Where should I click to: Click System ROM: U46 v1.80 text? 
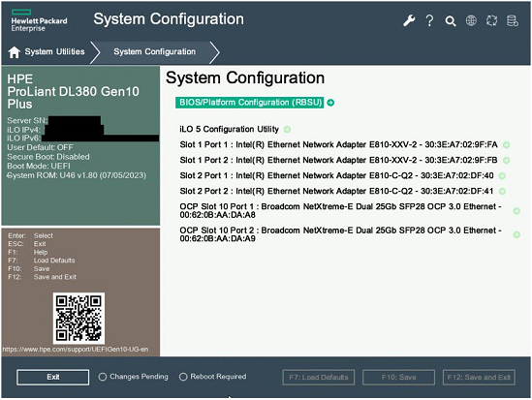[x=77, y=175]
